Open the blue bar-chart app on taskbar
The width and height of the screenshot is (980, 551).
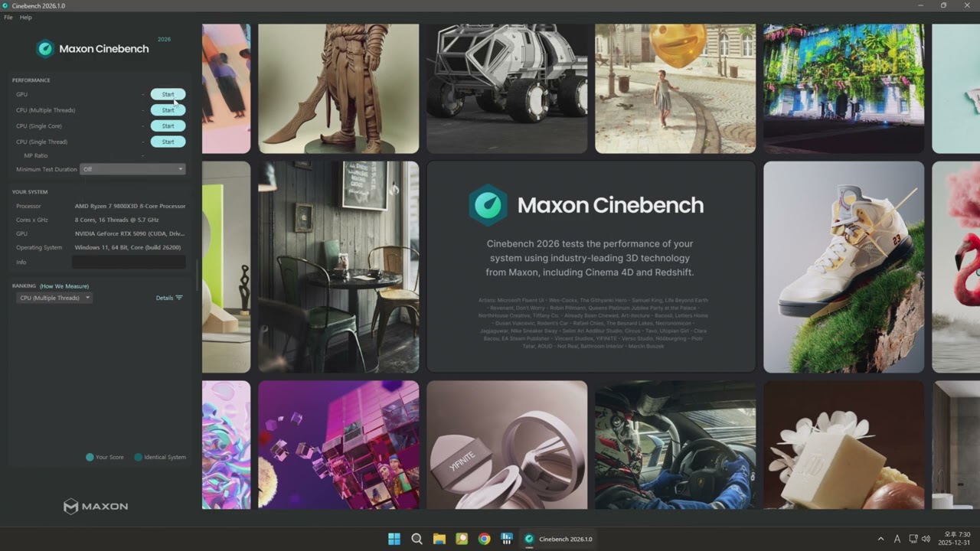[x=506, y=539]
